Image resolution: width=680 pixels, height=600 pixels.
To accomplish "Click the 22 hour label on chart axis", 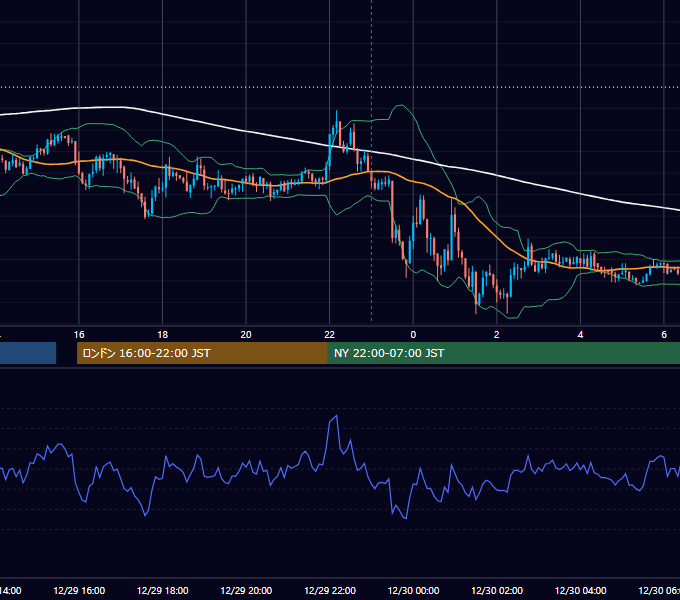I will click(x=330, y=334).
